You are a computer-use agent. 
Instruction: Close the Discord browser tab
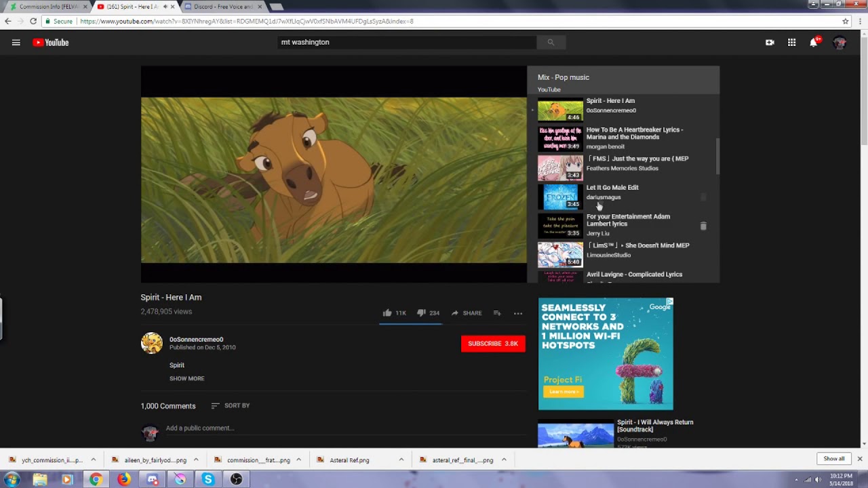[259, 7]
